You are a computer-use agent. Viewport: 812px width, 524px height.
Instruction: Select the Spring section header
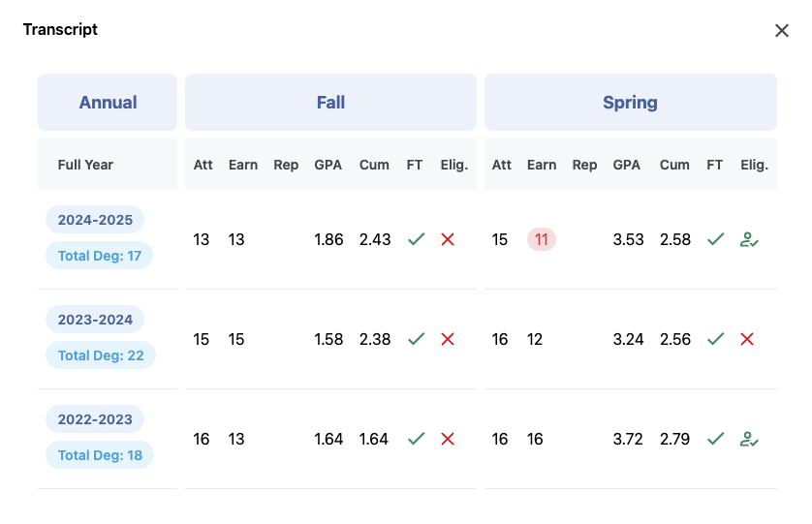(630, 103)
